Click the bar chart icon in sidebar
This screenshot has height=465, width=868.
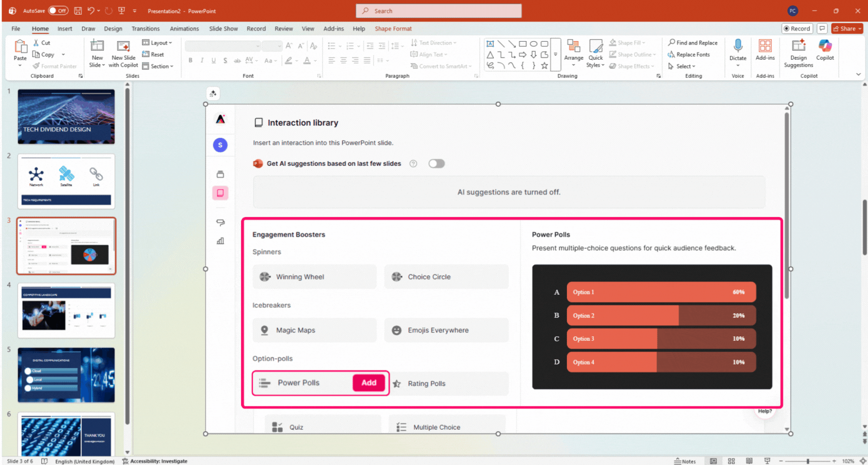click(x=220, y=241)
